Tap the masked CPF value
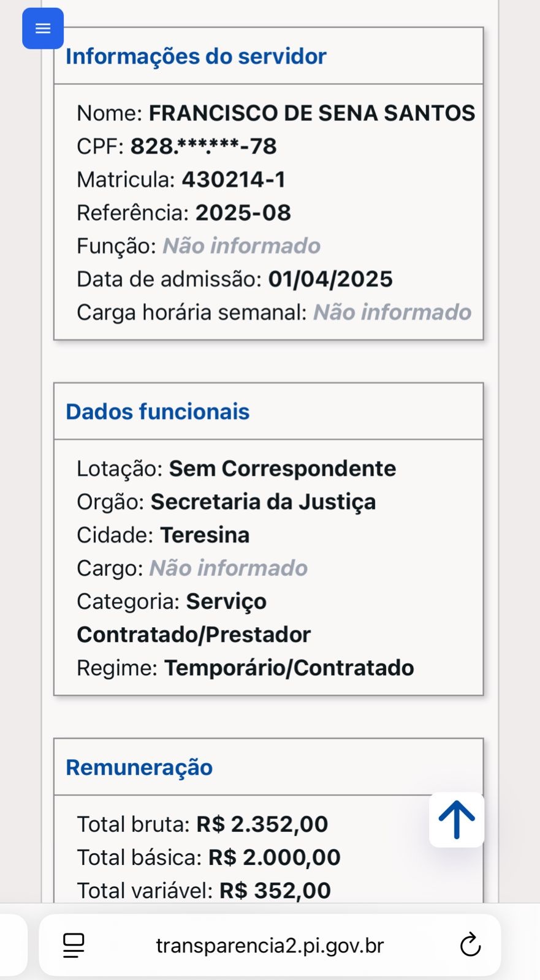 [203, 146]
